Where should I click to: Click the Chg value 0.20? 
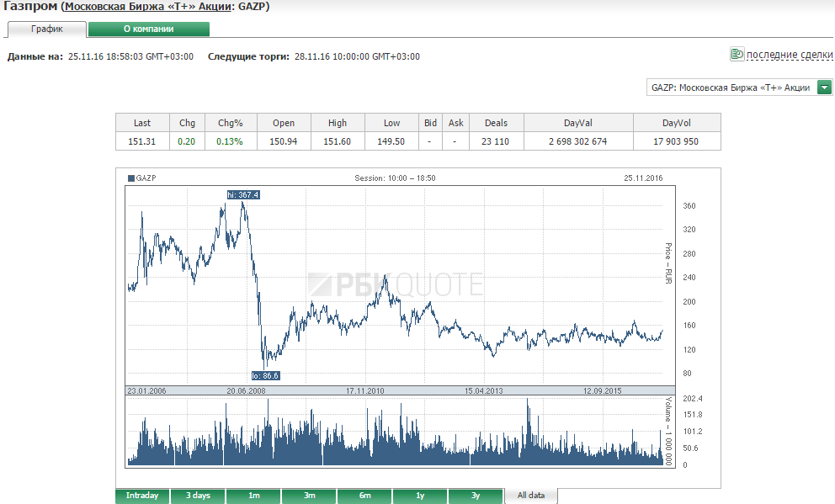click(186, 141)
